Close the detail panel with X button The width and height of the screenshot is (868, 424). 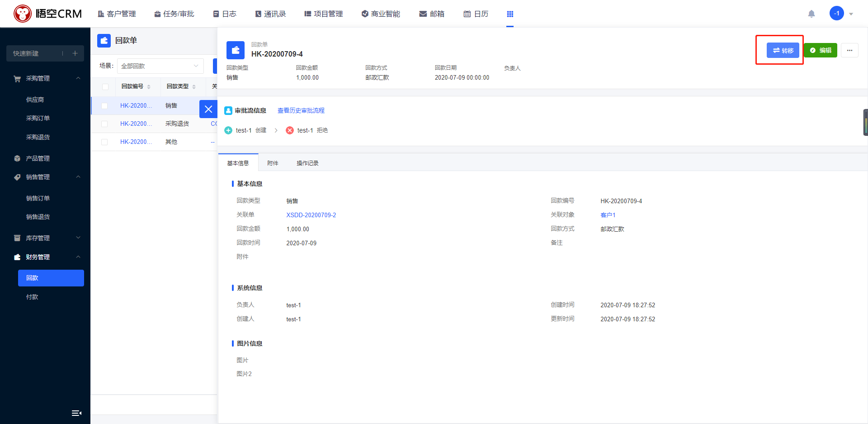(208, 109)
